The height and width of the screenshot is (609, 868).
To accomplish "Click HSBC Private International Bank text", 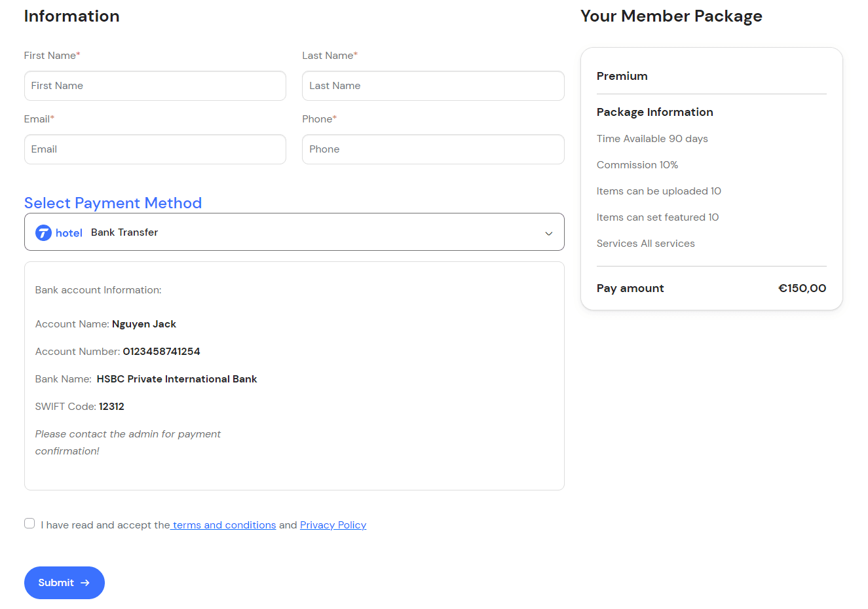I will pyautogui.click(x=177, y=379).
